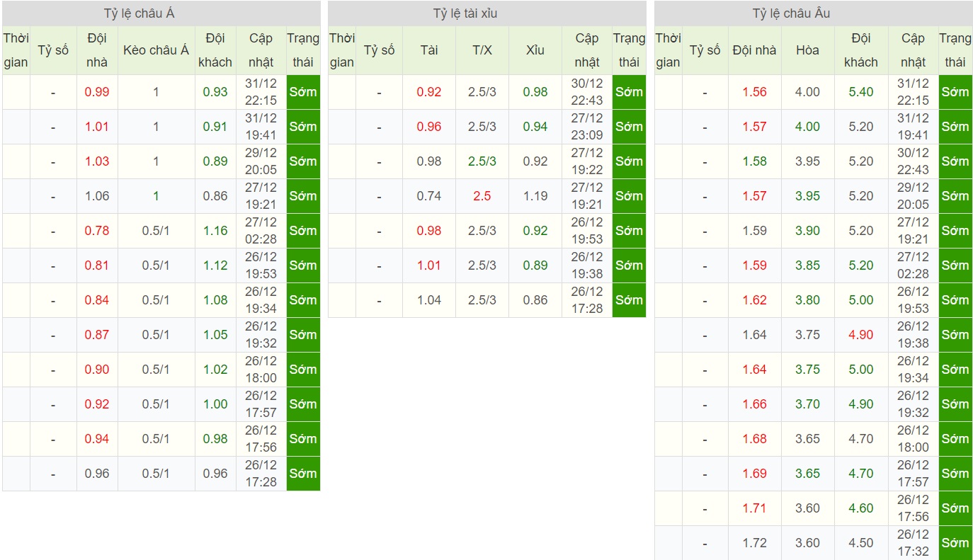This screenshot has height=560, width=973.
Task: Click 'Sớm' status in châu Âu 30/12 22:43 row
Action: click(x=955, y=161)
